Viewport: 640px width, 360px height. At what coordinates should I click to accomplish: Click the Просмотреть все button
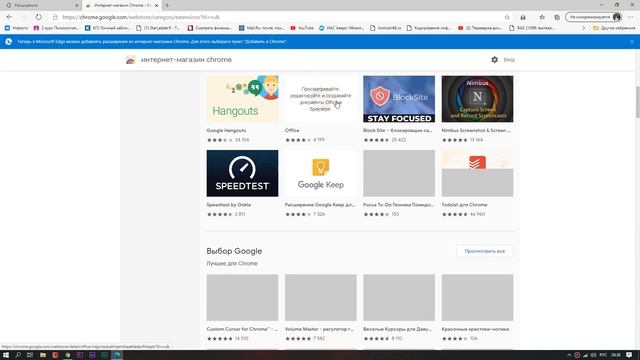(x=484, y=251)
